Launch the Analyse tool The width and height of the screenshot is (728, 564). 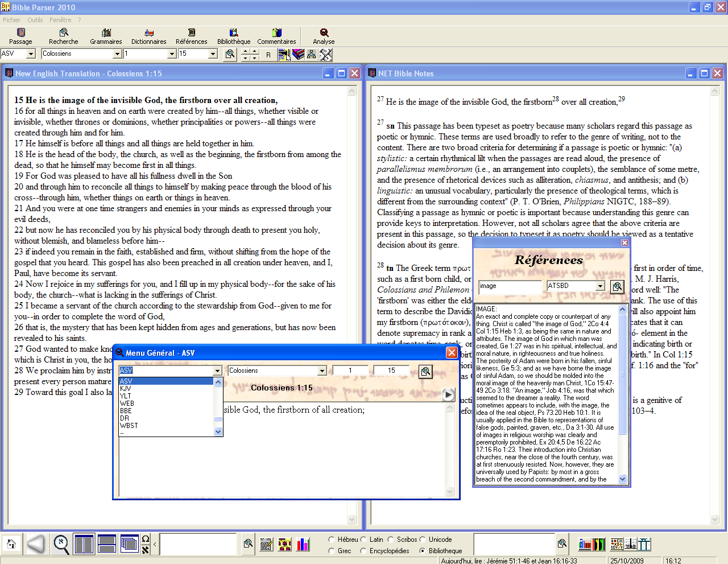point(324,36)
